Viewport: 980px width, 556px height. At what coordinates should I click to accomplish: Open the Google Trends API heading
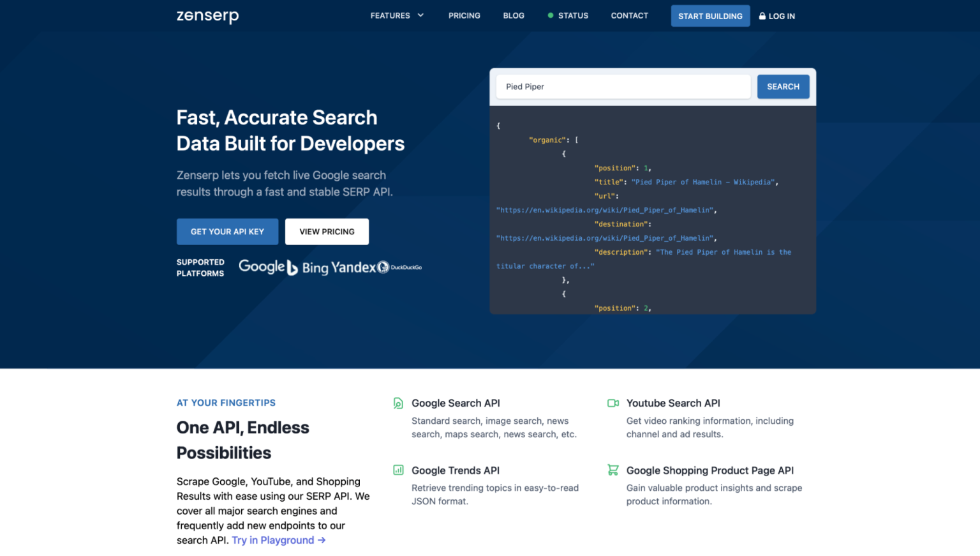tap(456, 470)
